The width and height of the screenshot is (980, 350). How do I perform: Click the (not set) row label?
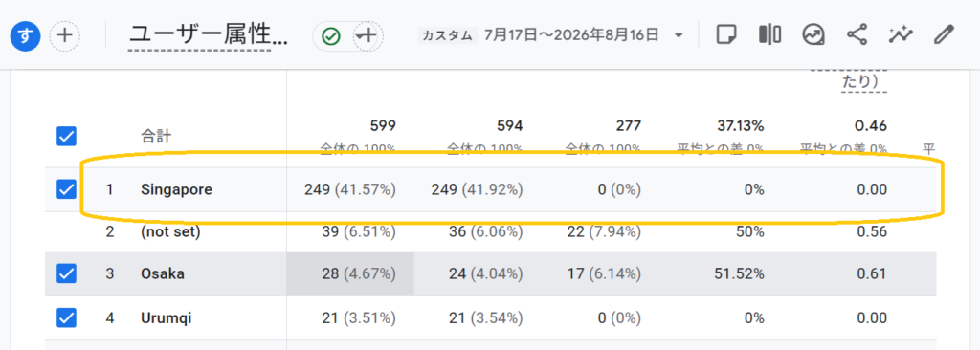tap(170, 232)
